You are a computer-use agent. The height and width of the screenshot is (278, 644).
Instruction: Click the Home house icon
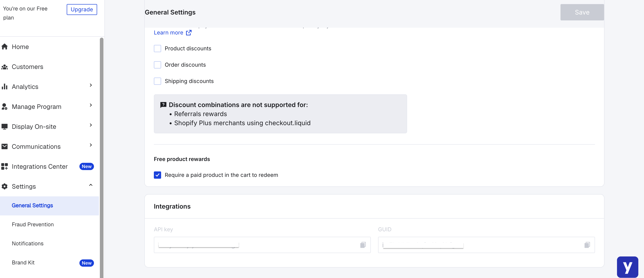[5, 47]
